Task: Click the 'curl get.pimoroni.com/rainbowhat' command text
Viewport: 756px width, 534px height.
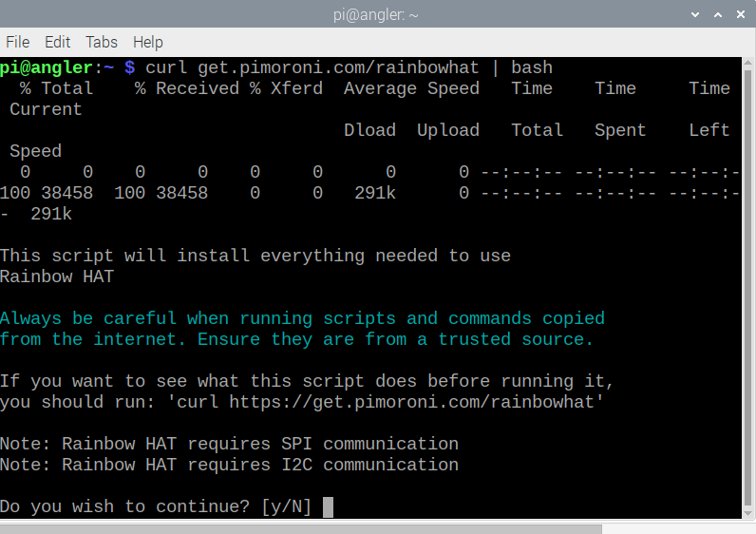Action: [x=312, y=67]
